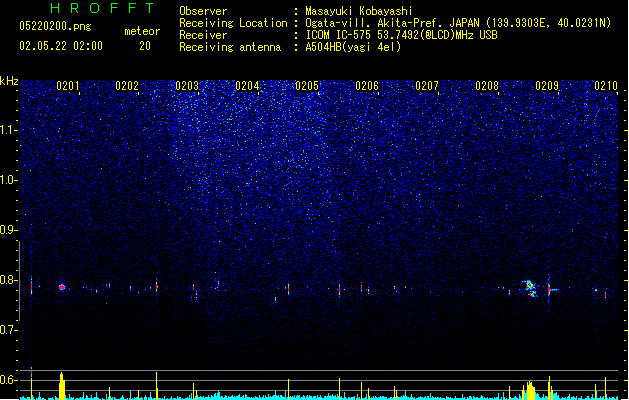This screenshot has height=400, width=629.
Task: Click the 1.1 kHz axis label
Action: pos(9,130)
